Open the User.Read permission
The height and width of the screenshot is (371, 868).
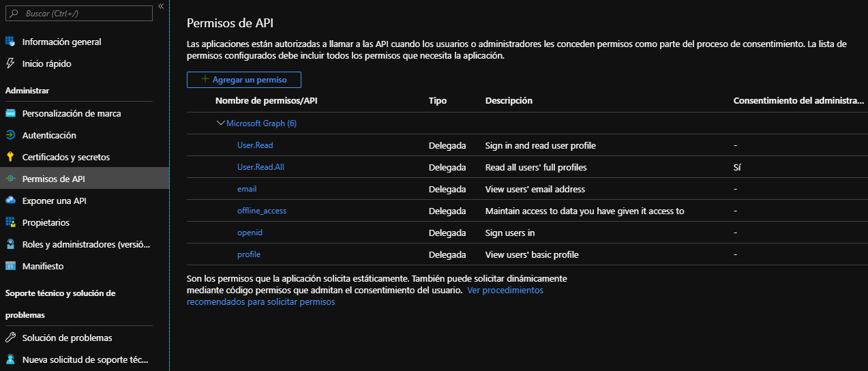pyautogui.click(x=255, y=145)
